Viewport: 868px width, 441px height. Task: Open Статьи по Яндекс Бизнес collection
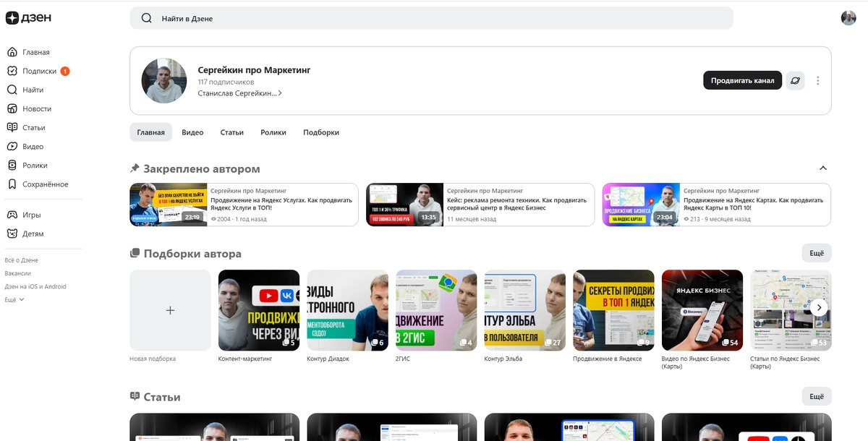pyautogui.click(x=791, y=310)
